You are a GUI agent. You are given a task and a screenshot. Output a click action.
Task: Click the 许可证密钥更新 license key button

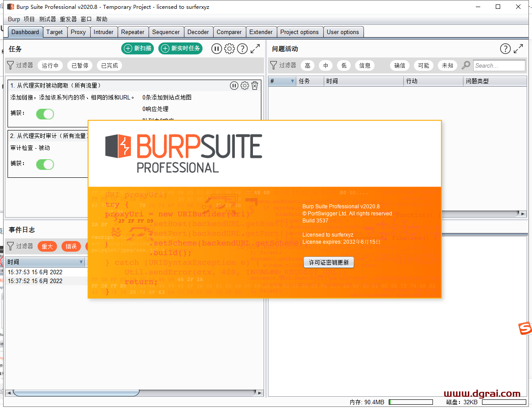click(329, 262)
